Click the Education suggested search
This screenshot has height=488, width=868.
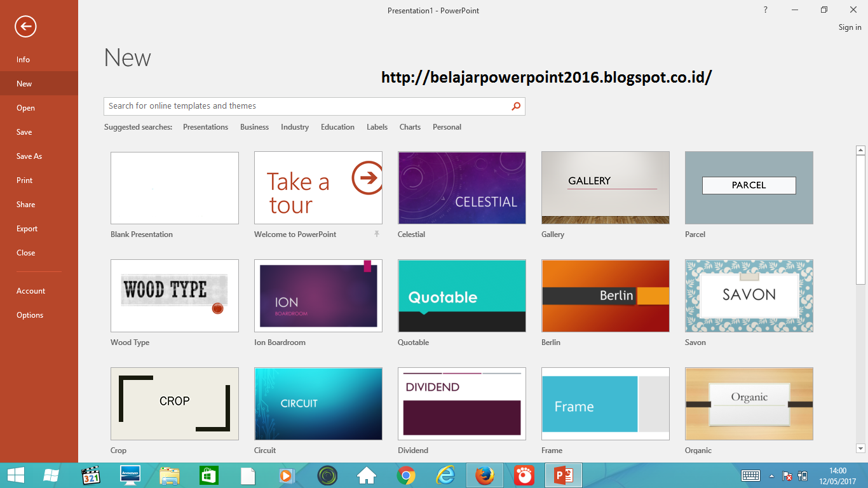click(x=337, y=126)
